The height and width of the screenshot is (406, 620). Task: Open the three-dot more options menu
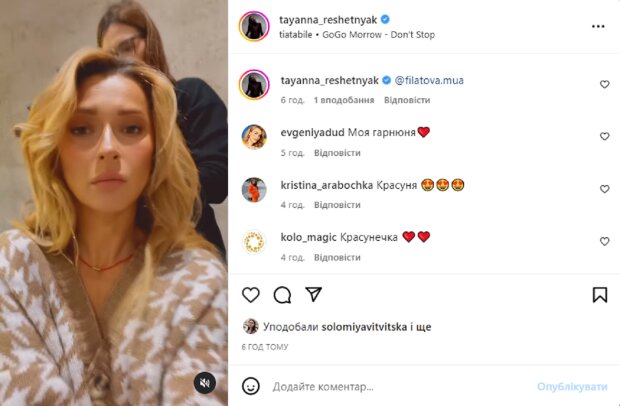click(598, 26)
